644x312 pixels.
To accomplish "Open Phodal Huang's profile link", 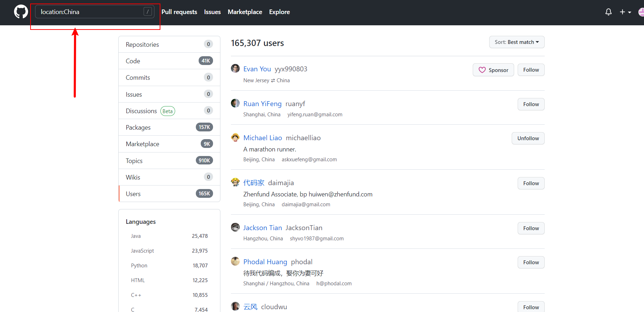I will [265, 262].
